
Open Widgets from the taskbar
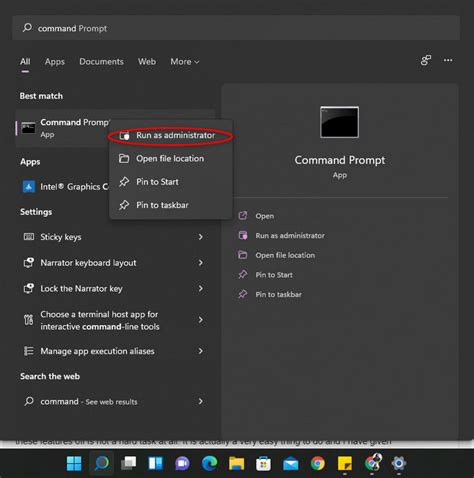pyautogui.click(x=155, y=464)
